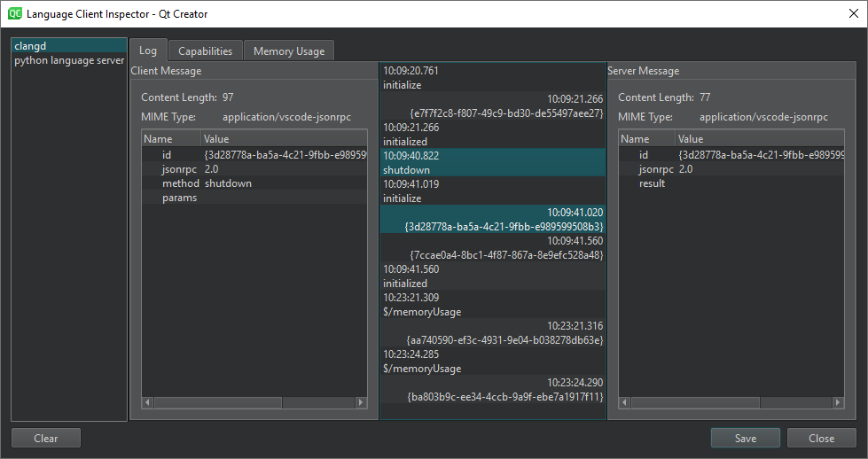Image resolution: width=868 pixels, height=459 pixels.
Task: Click the Name column header in Server Message
Action: pos(635,139)
